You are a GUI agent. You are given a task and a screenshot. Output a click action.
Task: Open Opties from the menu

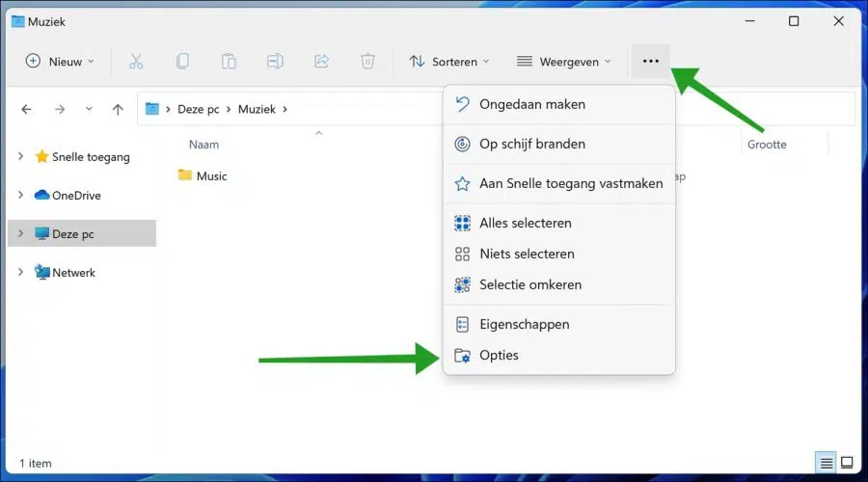point(559,356)
